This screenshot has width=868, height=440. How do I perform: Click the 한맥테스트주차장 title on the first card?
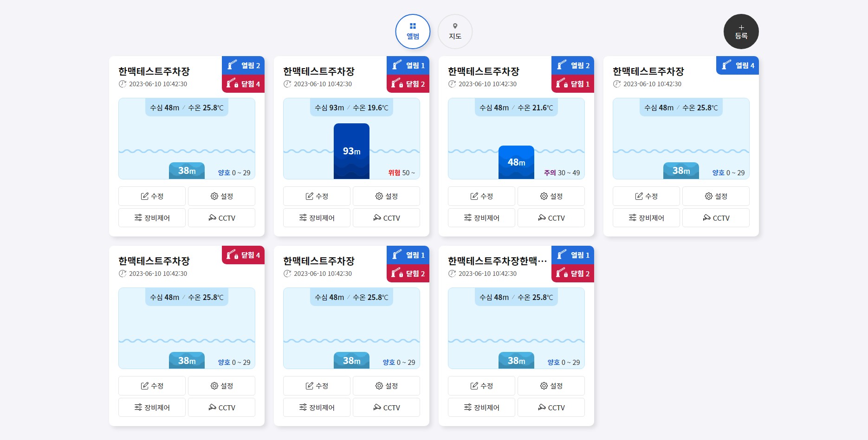tap(153, 71)
